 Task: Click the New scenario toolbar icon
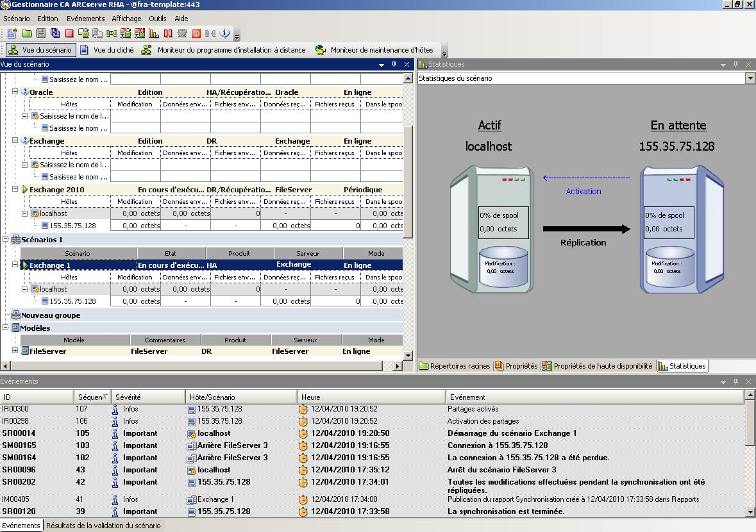12,33
